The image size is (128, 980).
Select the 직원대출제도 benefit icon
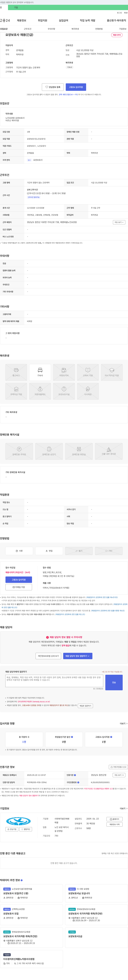40,391
